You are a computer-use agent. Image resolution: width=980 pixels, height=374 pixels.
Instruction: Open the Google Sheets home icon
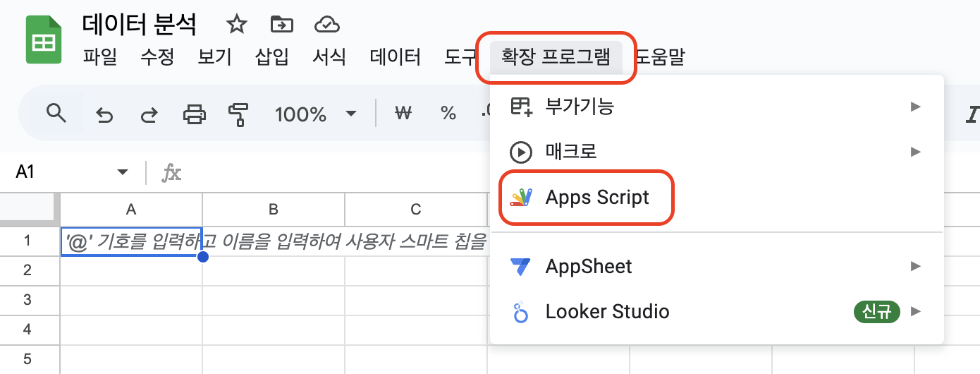(x=44, y=41)
